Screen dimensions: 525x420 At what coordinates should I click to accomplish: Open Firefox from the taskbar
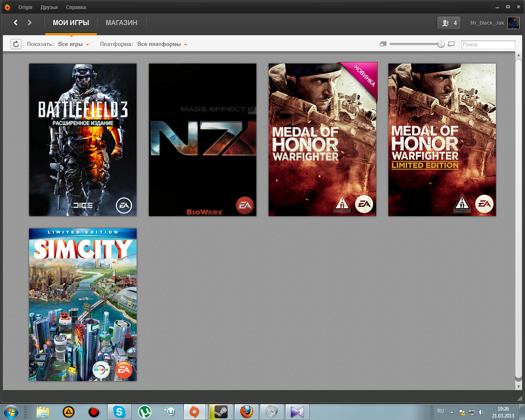click(247, 412)
